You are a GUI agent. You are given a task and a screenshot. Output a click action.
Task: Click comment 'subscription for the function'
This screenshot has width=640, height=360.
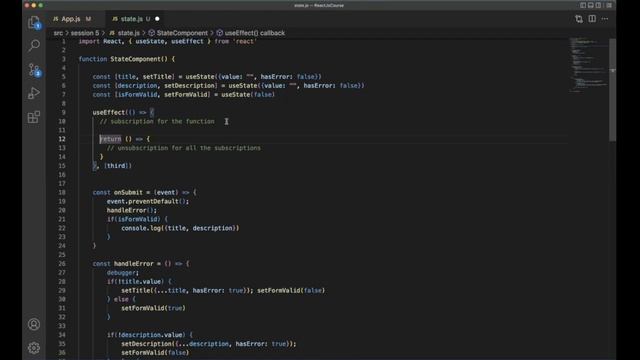157,122
